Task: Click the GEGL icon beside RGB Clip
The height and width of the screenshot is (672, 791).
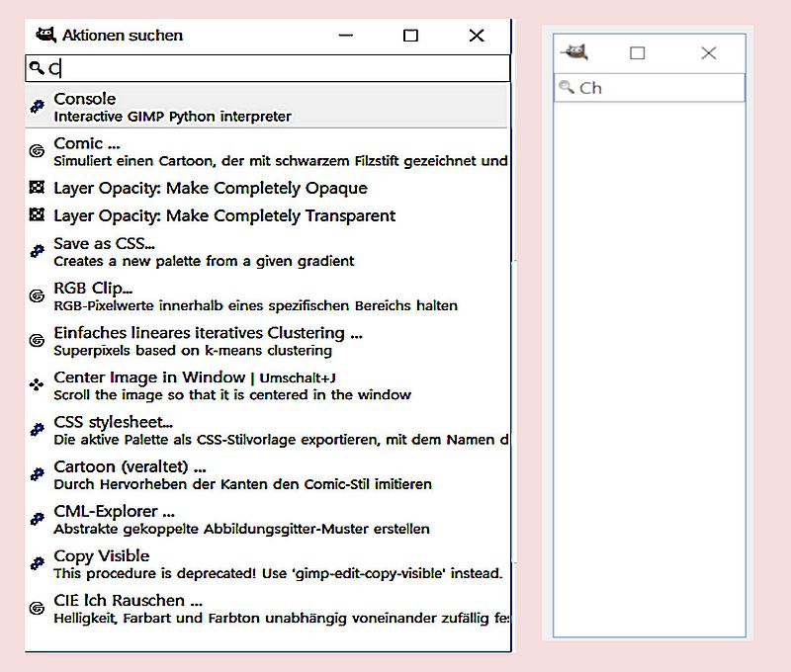Action: [x=37, y=295]
